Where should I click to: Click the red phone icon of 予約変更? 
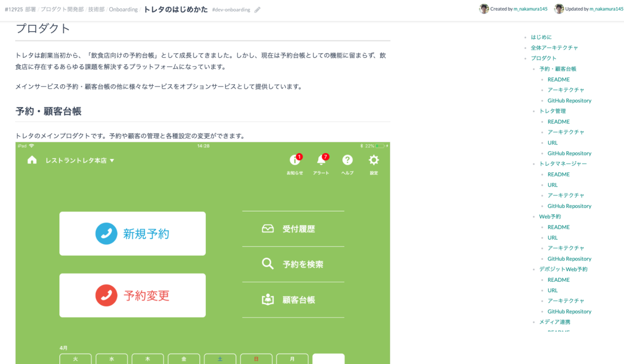106,295
